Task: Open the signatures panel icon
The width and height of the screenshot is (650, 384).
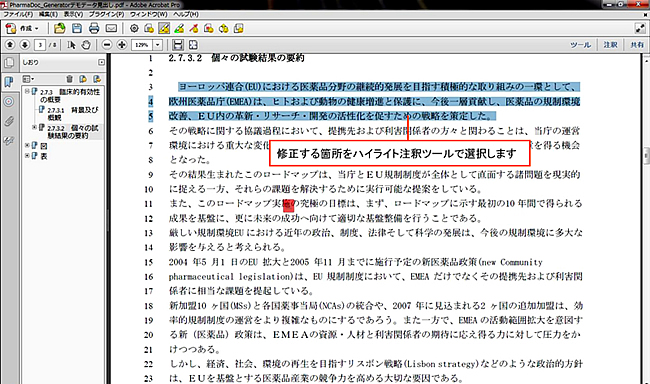Action: (x=9, y=141)
